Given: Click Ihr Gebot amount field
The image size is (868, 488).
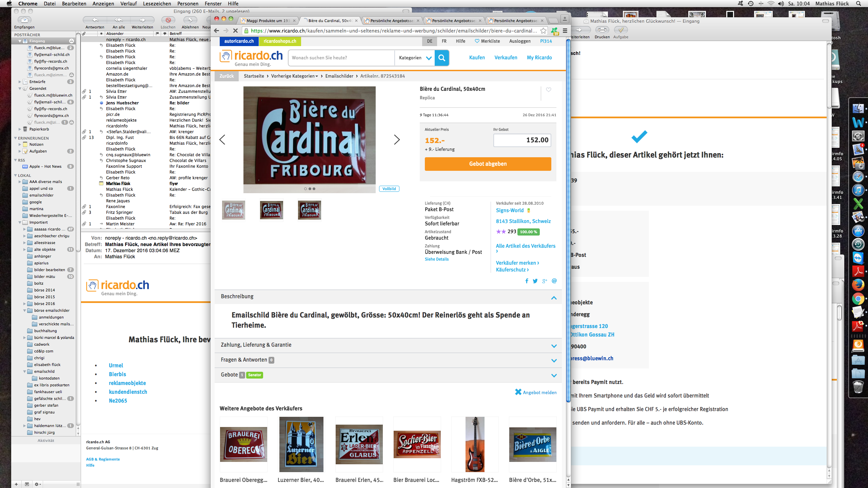Looking at the screenshot, I should tap(522, 140).
